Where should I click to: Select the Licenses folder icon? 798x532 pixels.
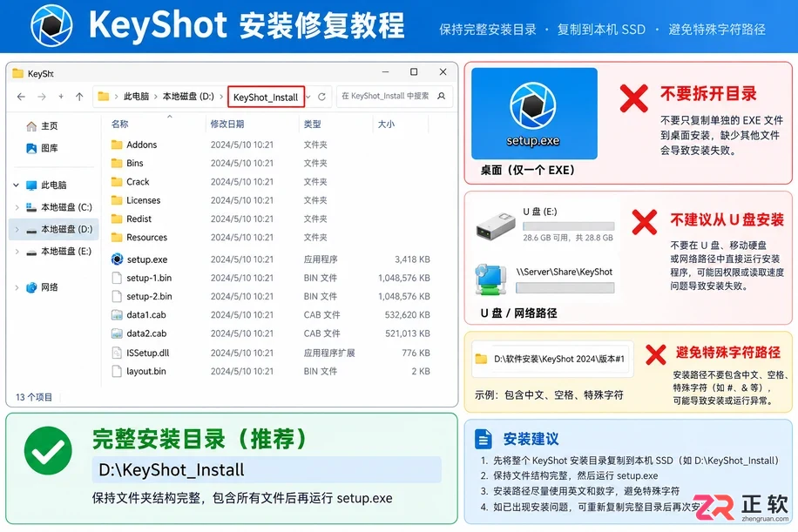coord(117,200)
